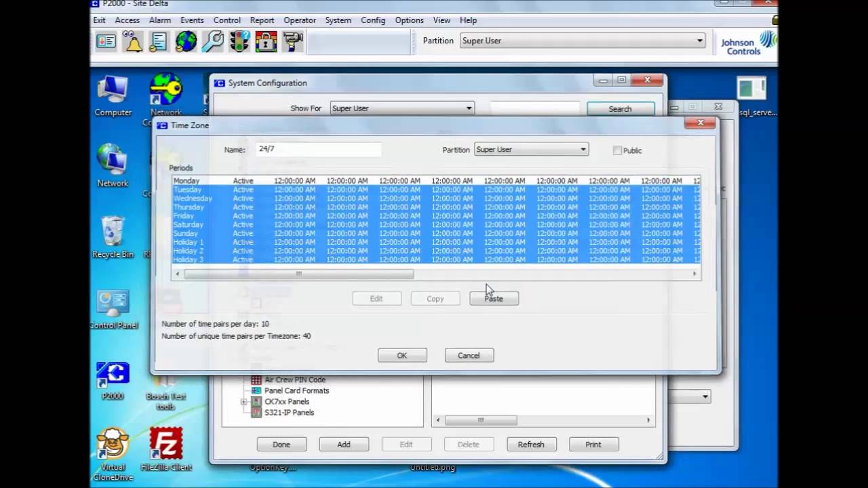This screenshot has height=488, width=868.
Task: Click the document report toolbar icon
Action: [159, 41]
